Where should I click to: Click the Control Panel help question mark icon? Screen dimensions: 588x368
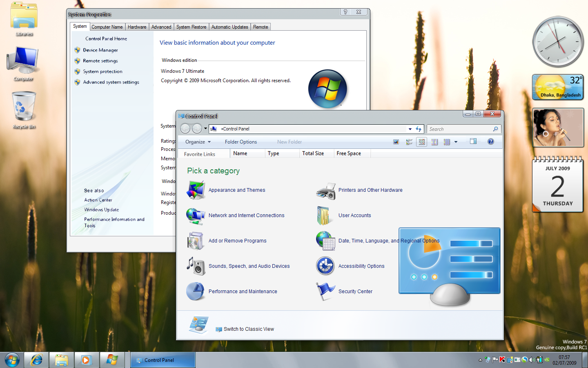click(491, 141)
